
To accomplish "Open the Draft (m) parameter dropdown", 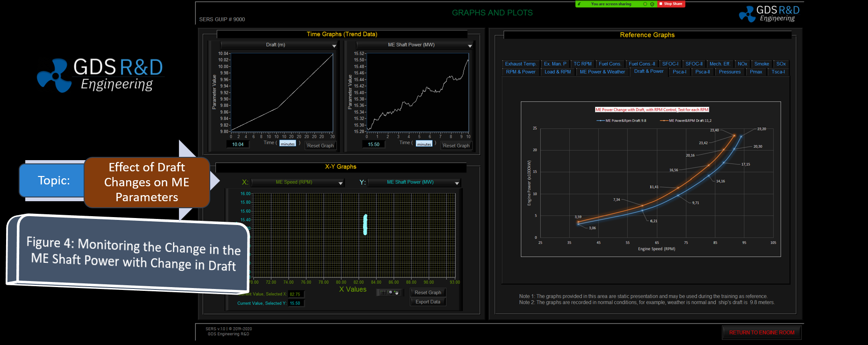I will click(334, 46).
